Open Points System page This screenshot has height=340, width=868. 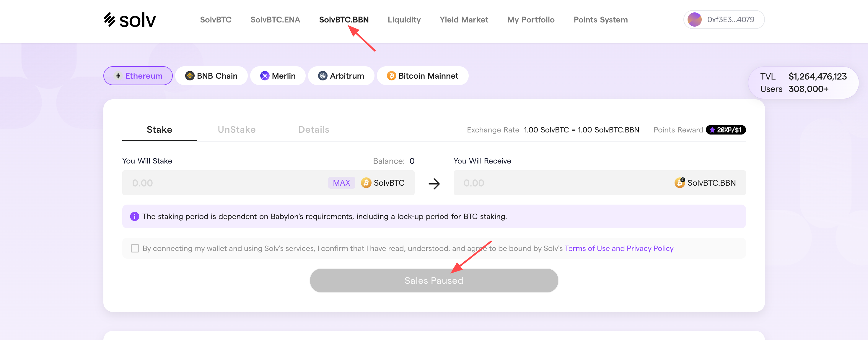click(600, 20)
